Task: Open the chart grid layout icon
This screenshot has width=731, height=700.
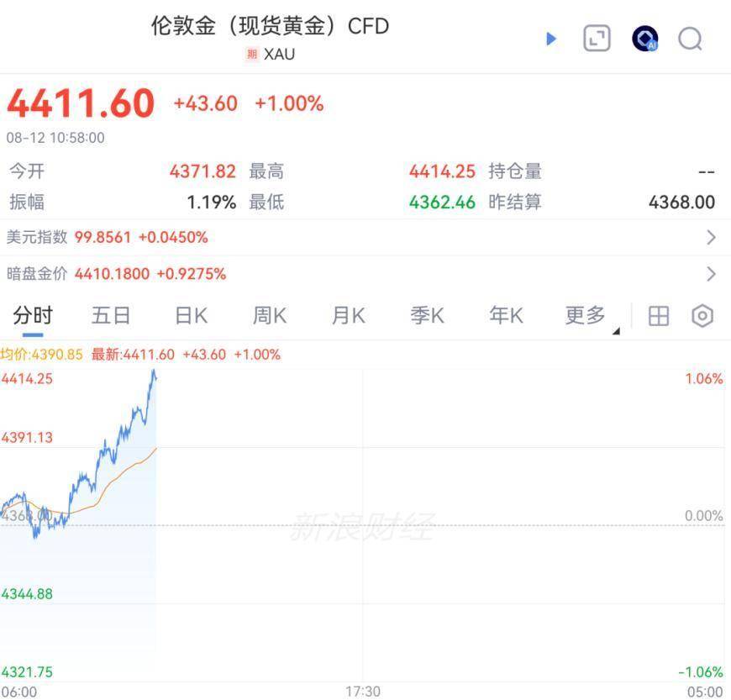Action: click(x=658, y=316)
